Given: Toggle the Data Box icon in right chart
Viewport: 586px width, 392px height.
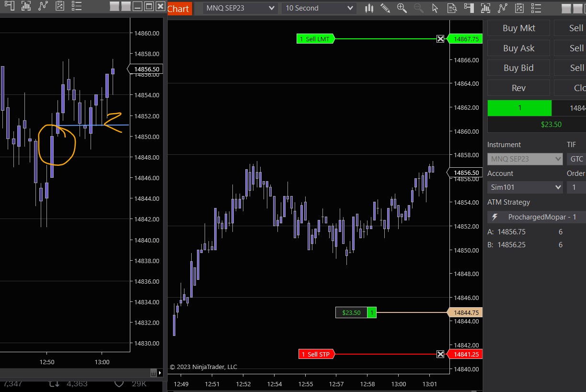Looking at the screenshot, I should 451,8.
